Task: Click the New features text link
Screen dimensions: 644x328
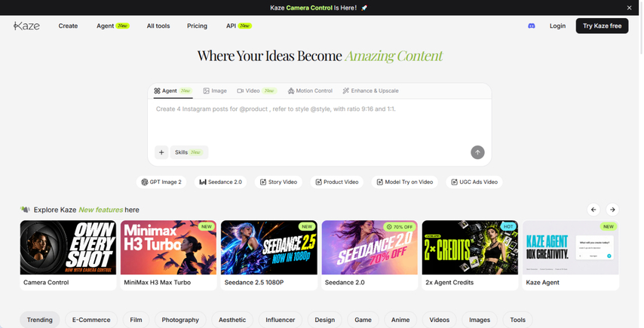Action: coord(100,210)
